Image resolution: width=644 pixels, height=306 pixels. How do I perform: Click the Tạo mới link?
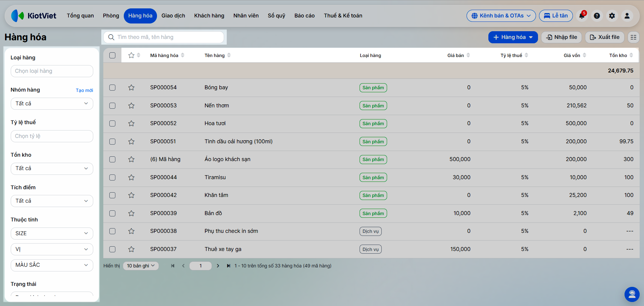point(85,90)
